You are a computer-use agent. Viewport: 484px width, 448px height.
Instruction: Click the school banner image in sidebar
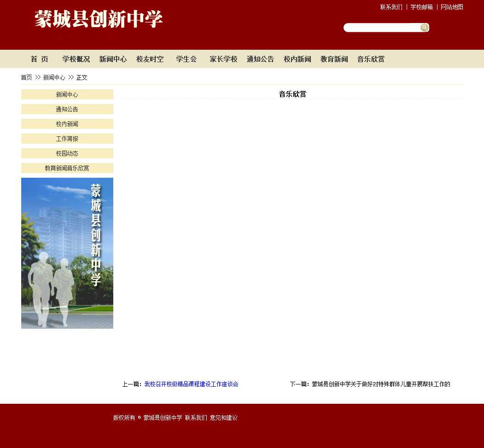[67, 253]
